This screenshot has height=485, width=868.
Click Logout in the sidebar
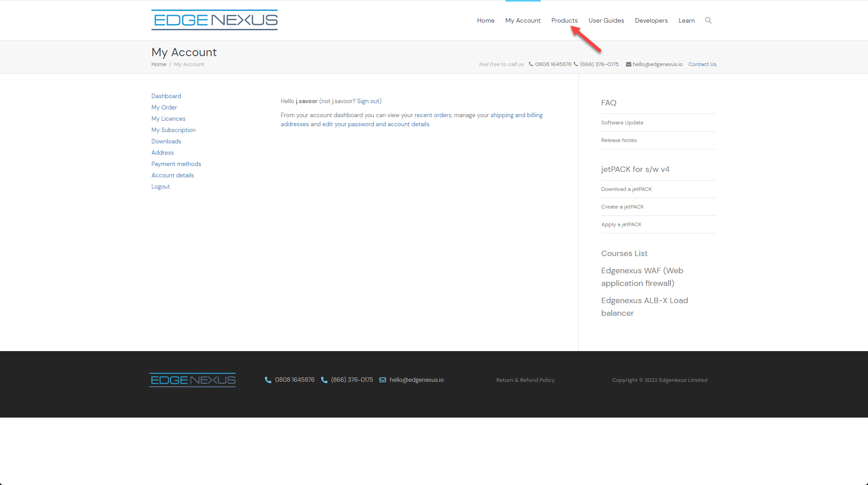[160, 186]
